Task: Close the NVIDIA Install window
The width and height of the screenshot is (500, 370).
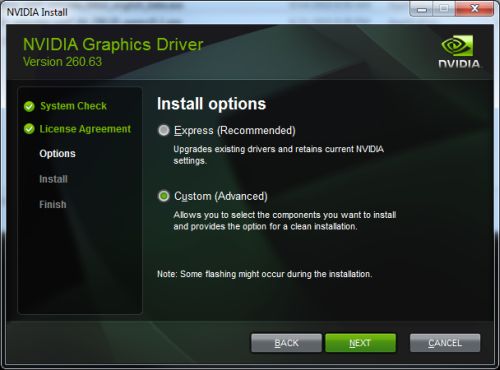Action: pos(474,9)
